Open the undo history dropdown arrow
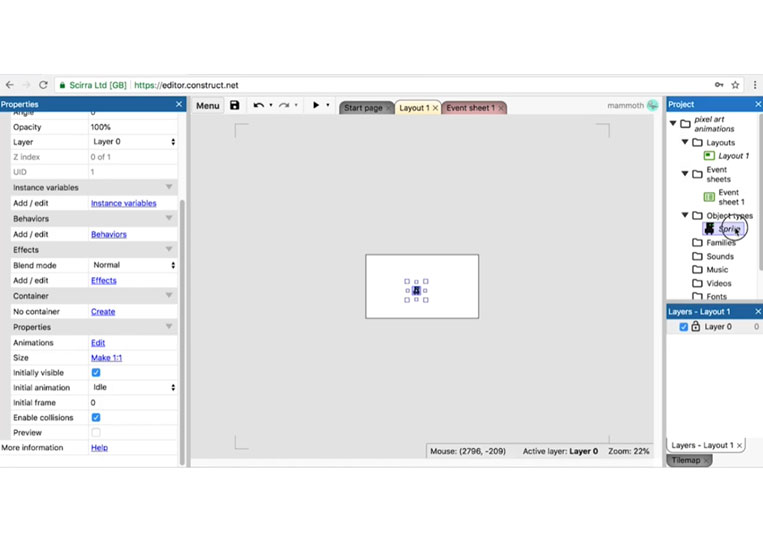 coord(271,105)
